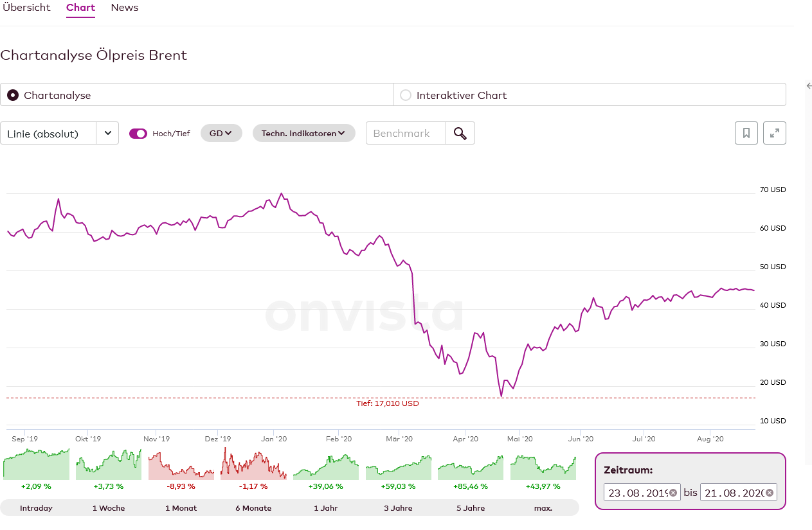Expand the GD dropdown

click(221, 133)
